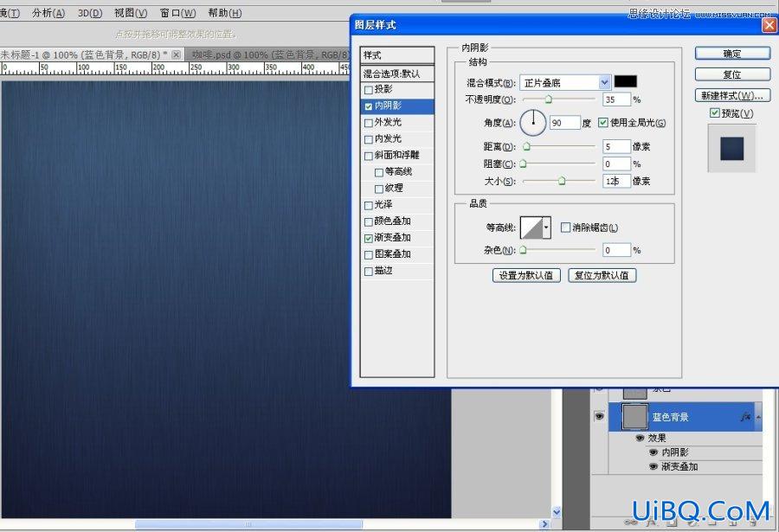Click the 距离 distance slider handle
Screen dimensions: 779x532
click(x=526, y=146)
